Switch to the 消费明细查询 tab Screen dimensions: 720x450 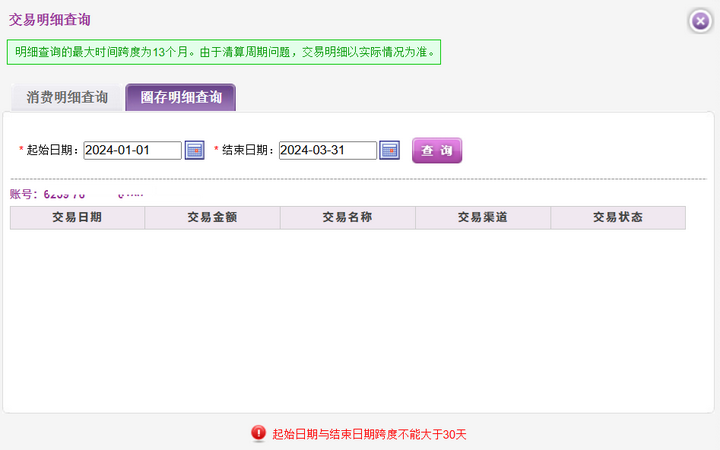[x=67, y=98]
